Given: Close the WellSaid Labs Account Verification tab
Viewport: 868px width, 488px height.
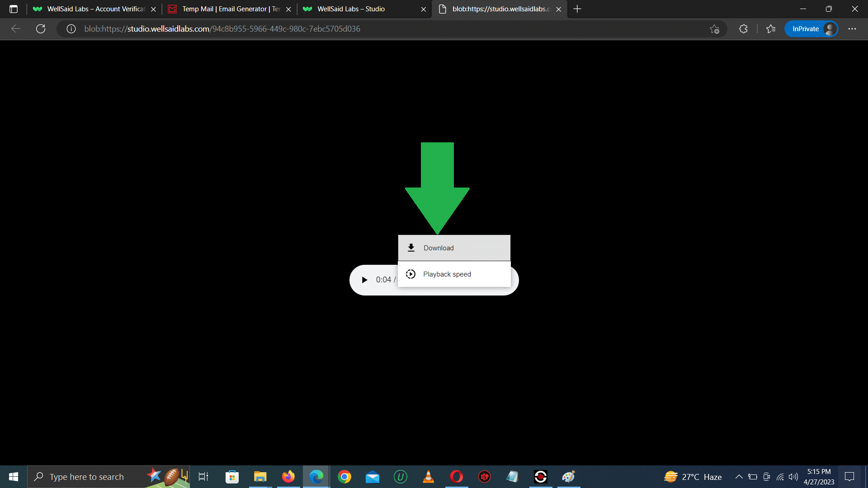Looking at the screenshot, I should coord(153,9).
